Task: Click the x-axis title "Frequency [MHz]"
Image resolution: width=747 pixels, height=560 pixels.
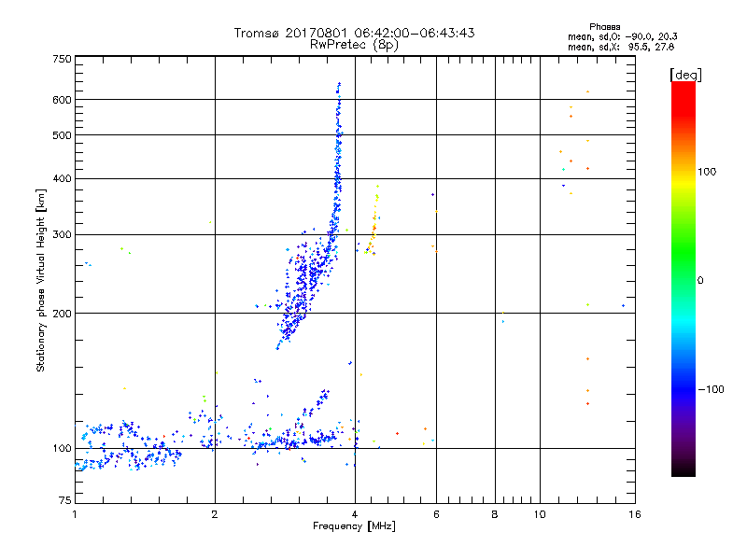Action: pyautogui.click(x=354, y=526)
